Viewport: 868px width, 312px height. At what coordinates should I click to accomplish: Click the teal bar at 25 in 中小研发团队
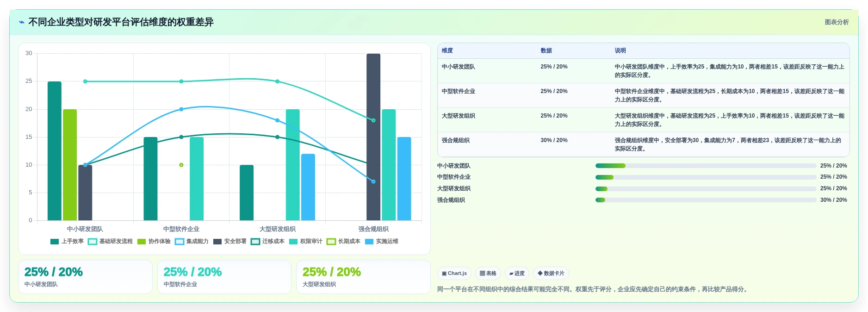(x=55, y=151)
